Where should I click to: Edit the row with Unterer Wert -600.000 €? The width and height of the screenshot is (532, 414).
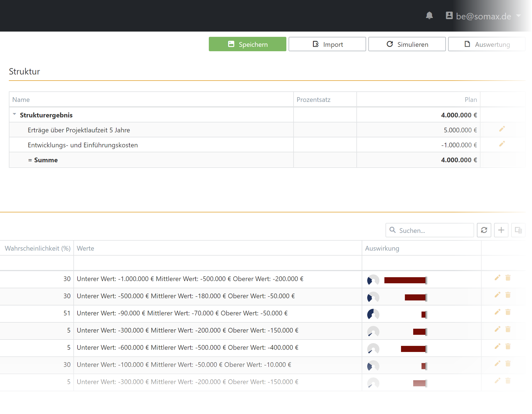click(497, 346)
